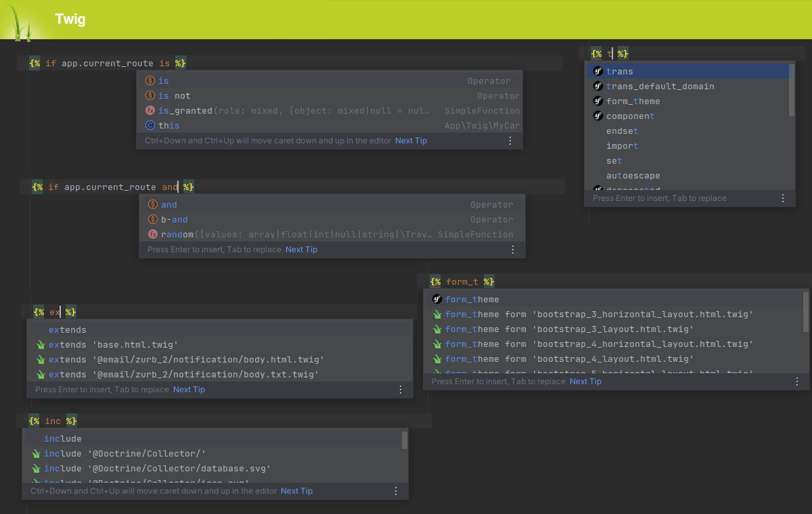
Task: Click class icon beside 'this' suggestion
Action: click(151, 126)
